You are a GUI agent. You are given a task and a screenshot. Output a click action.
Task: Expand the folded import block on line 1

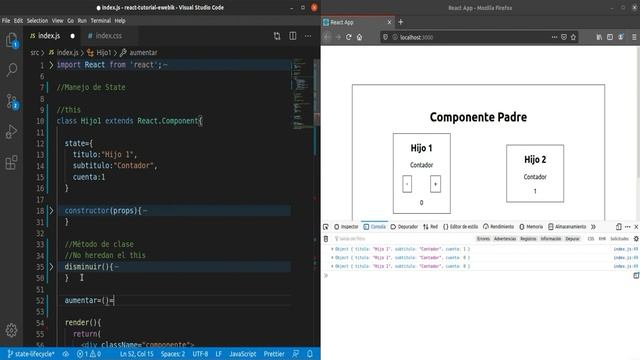pos(51,65)
